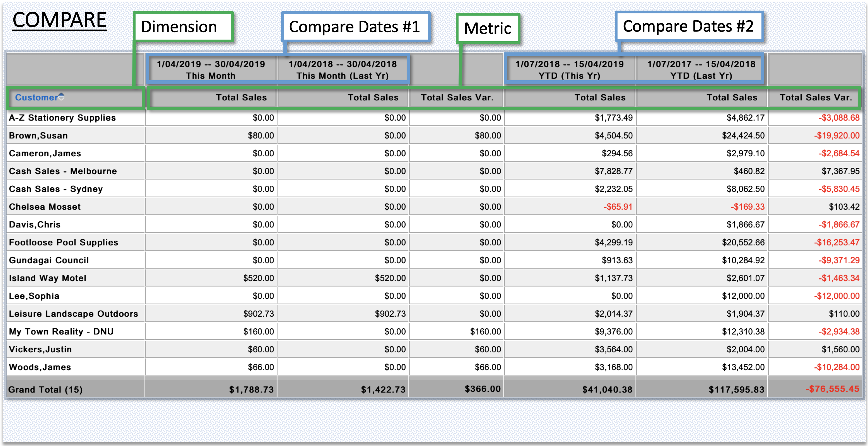Image resolution: width=868 pixels, height=446 pixels.
Task: Click the $20,552.66 Footloose Pool Supplies value
Action: click(x=743, y=243)
